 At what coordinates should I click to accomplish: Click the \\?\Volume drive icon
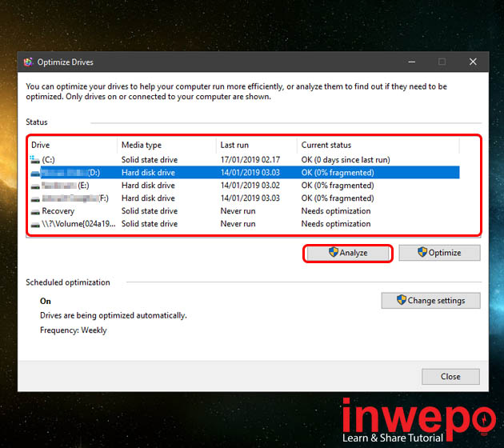(35, 225)
